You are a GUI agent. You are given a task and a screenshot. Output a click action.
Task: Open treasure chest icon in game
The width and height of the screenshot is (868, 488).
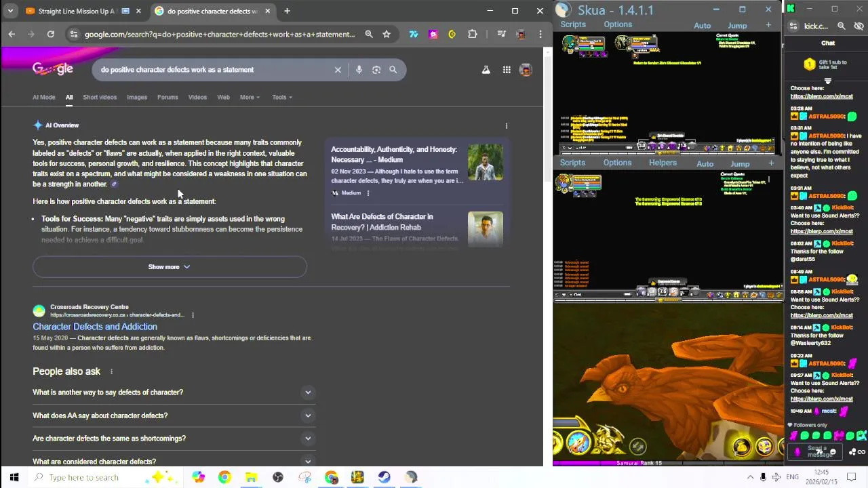tap(764, 446)
